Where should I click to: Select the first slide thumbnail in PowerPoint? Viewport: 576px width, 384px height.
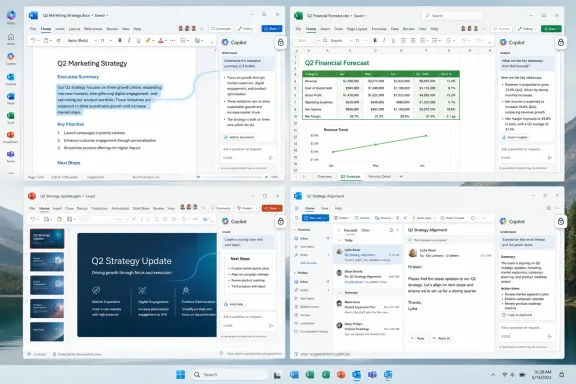47,238
